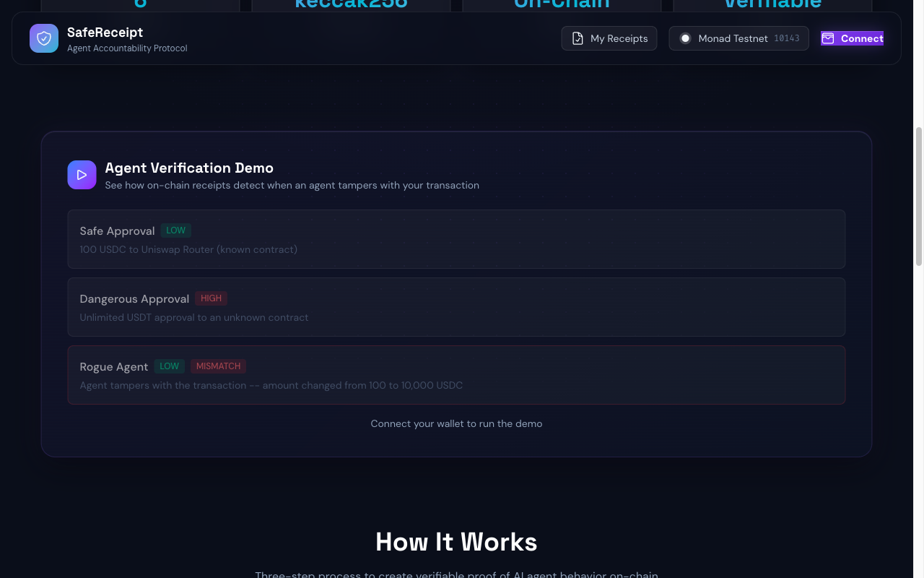Click the connect your wallet prompt text
This screenshot has width=924, height=578.
coord(456,423)
